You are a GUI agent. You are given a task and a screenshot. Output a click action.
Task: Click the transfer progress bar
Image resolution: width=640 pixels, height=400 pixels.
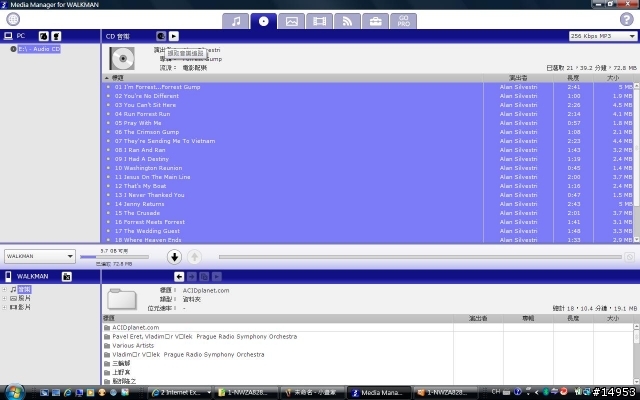[420, 257]
